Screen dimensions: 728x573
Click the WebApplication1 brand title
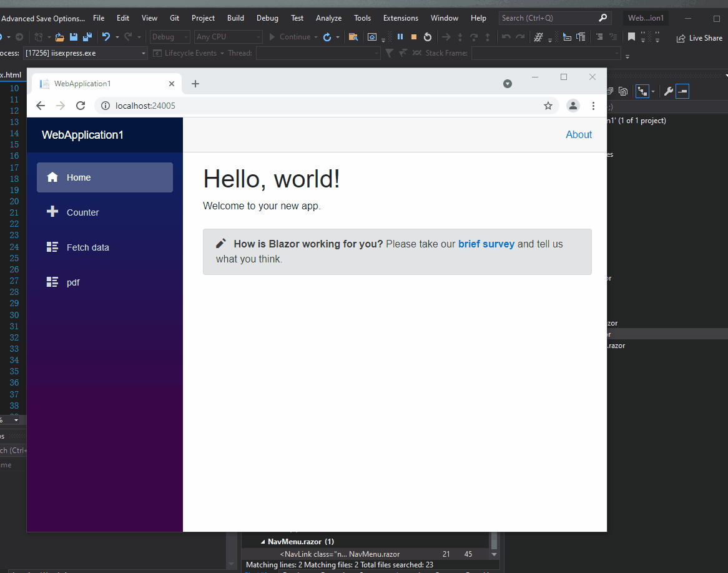coord(82,135)
